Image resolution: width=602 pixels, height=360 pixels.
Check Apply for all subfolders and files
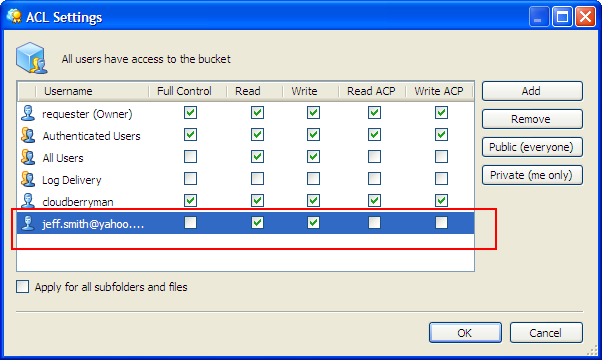point(22,286)
